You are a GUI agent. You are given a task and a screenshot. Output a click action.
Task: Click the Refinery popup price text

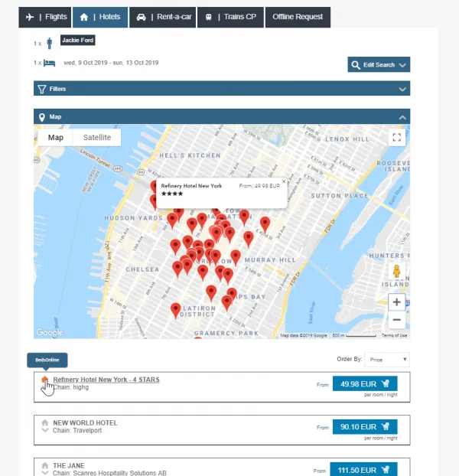[x=259, y=186]
